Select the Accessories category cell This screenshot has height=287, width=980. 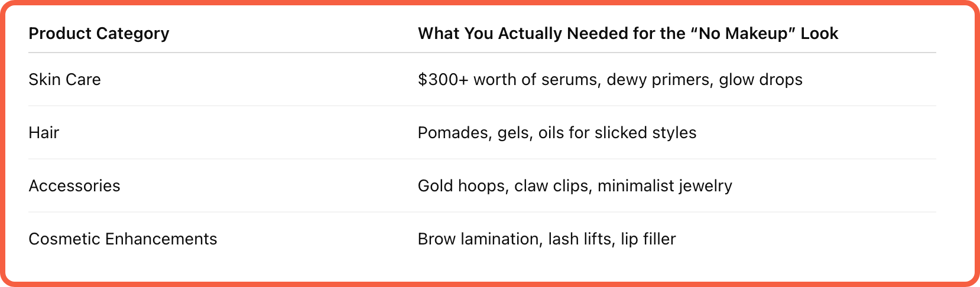tap(74, 186)
